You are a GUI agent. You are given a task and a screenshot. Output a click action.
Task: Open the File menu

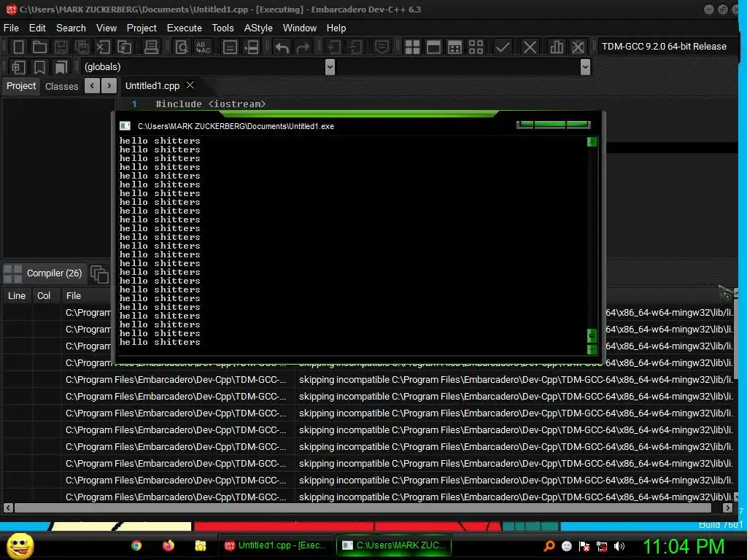pos(11,28)
